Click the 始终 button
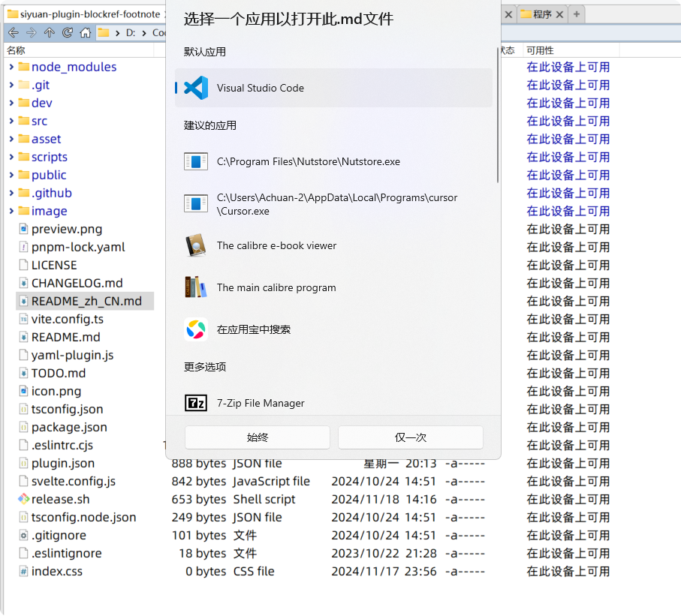 pyautogui.click(x=257, y=437)
